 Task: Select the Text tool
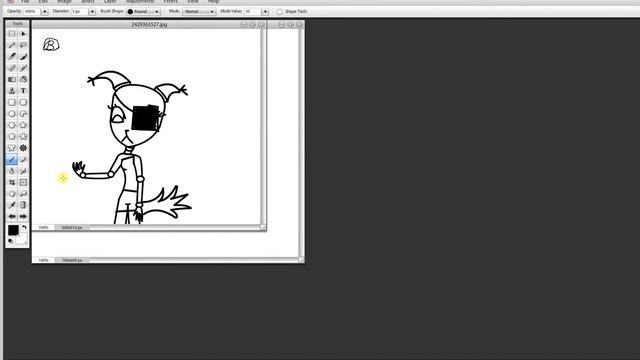coord(23,91)
